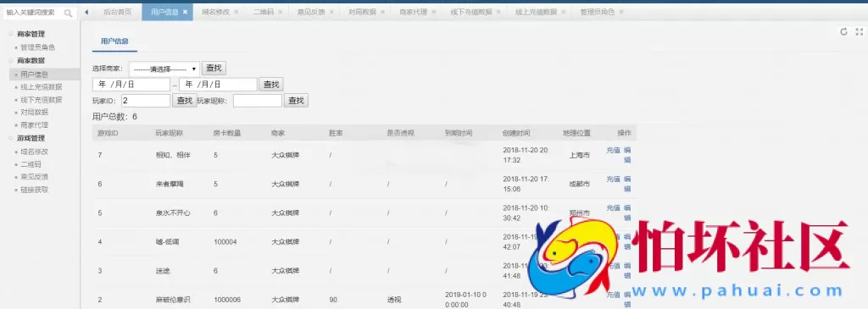Open the 意见反馈 tab

(311, 12)
